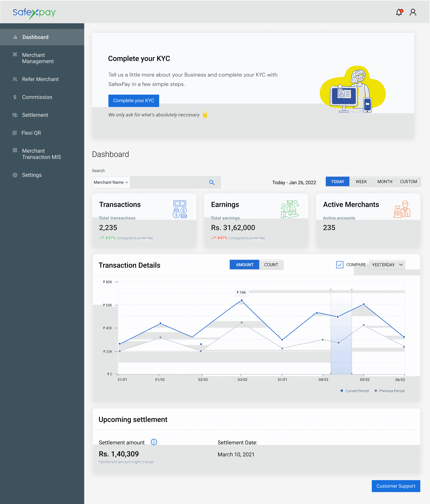The width and height of the screenshot is (430, 504).
Task: Click the Refer Merchant people icon
Action: coord(15,79)
